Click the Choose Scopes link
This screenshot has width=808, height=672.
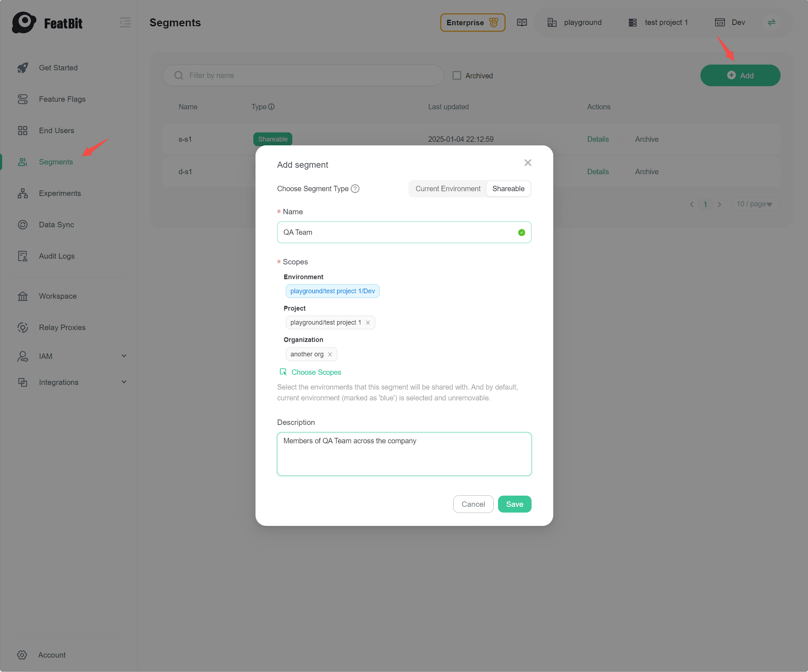click(316, 372)
